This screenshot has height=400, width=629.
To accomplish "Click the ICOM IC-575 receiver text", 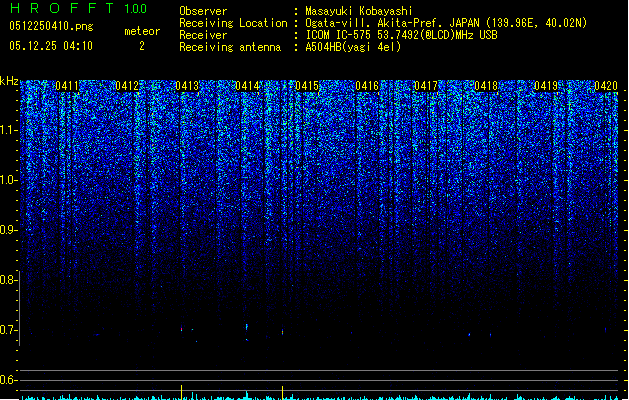I will [x=402, y=35].
